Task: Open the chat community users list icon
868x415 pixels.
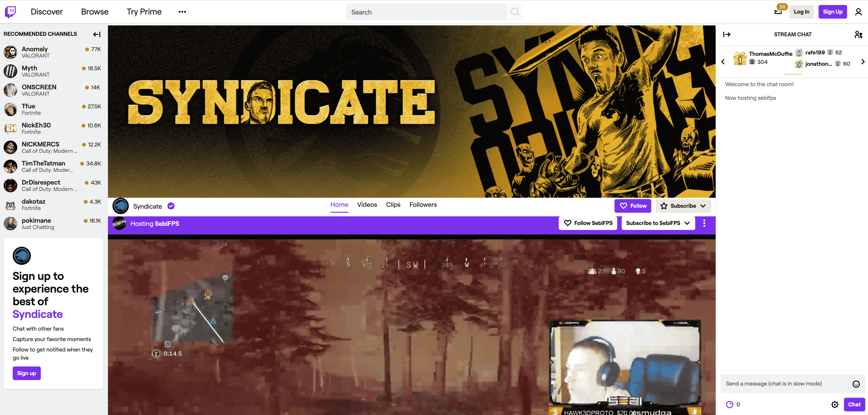Action: pyautogui.click(x=858, y=34)
